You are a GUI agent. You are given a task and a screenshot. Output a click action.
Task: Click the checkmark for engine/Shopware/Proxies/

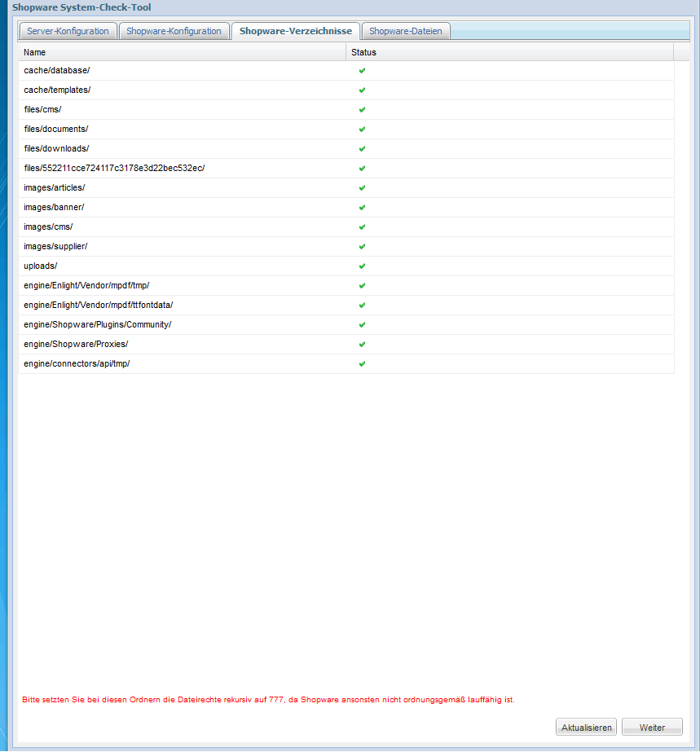pyautogui.click(x=363, y=345)
